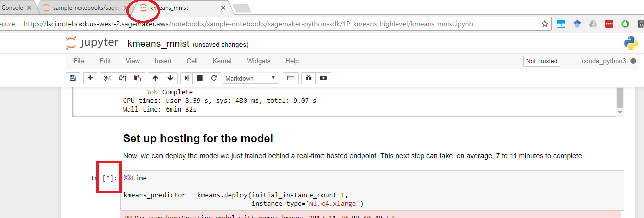
Task: Open the Widgets menu
Action: tap(258, 61)
